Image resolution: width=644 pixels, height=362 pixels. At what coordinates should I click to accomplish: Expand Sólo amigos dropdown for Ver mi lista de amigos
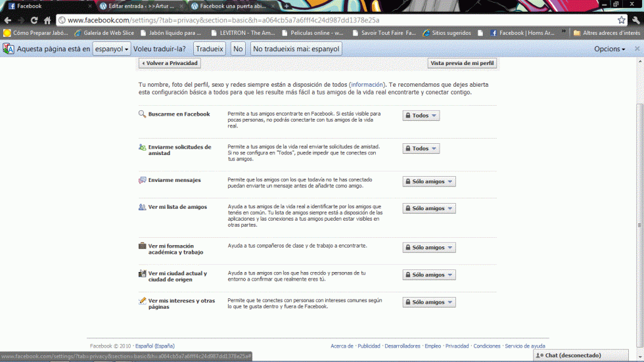[428, 209]
